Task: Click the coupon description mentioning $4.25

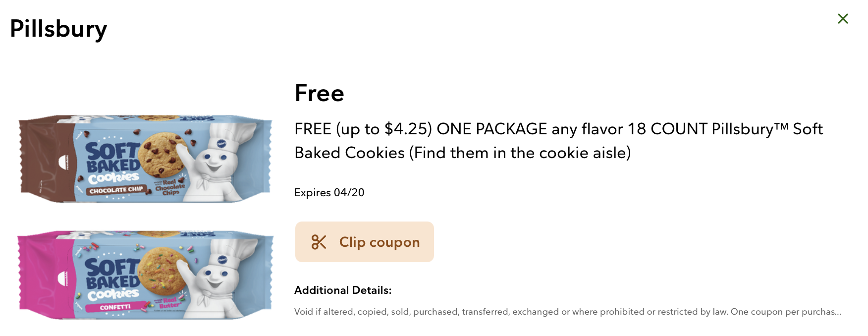Action: tap(558, 141)
